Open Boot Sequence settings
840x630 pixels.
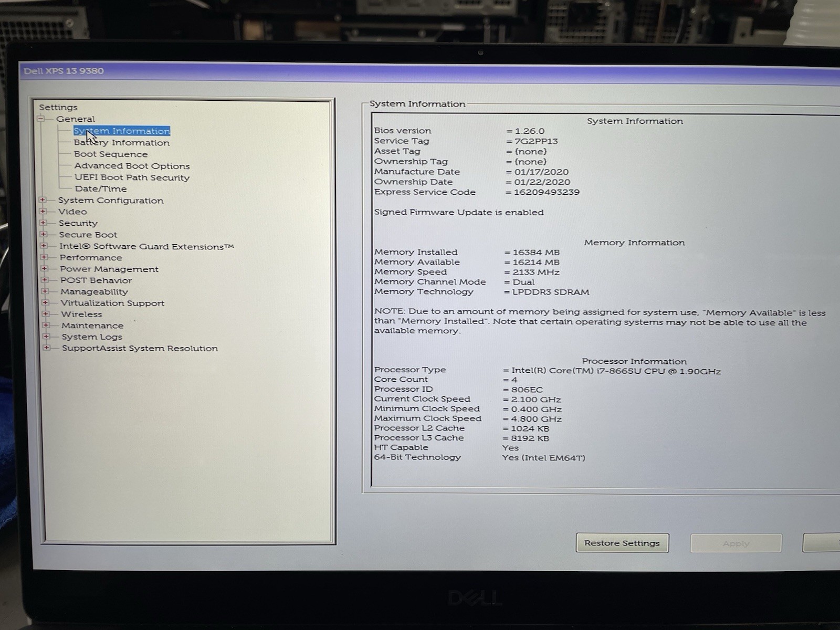(111, 154)
